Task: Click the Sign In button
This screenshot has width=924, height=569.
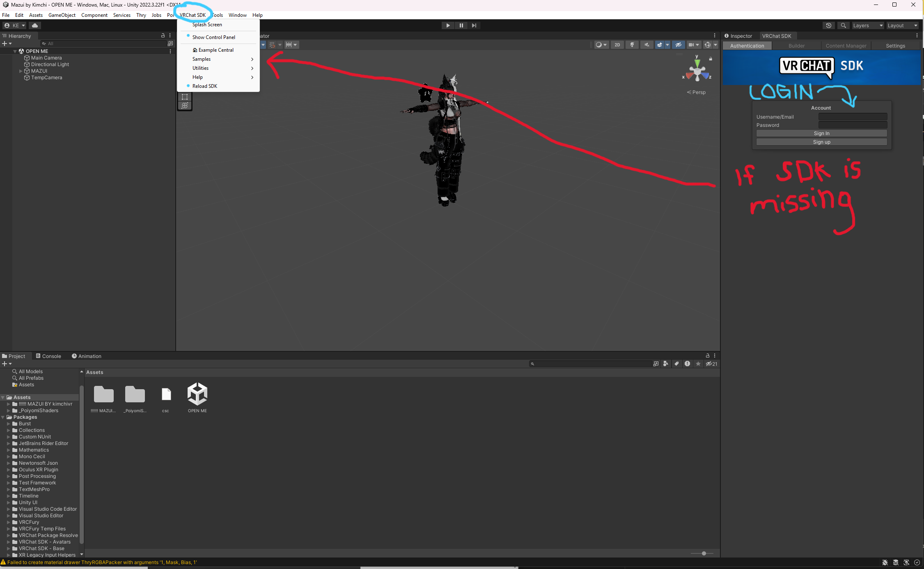Action: pyautogui.click(x=821, y=133)
